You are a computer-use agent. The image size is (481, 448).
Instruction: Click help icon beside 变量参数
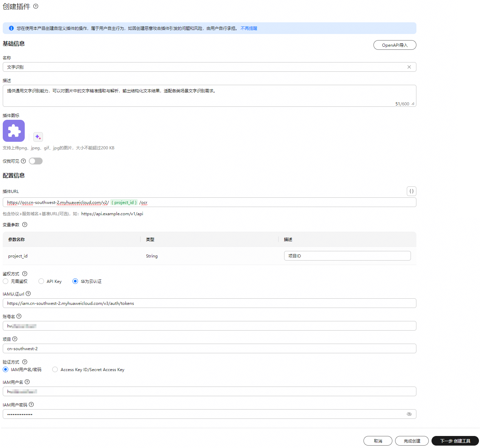25,225
